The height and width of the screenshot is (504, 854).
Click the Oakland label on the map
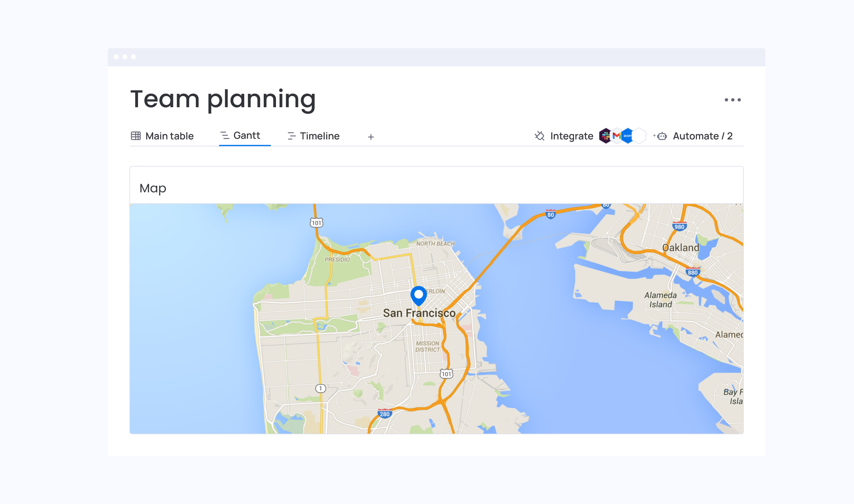click(681, 248)
